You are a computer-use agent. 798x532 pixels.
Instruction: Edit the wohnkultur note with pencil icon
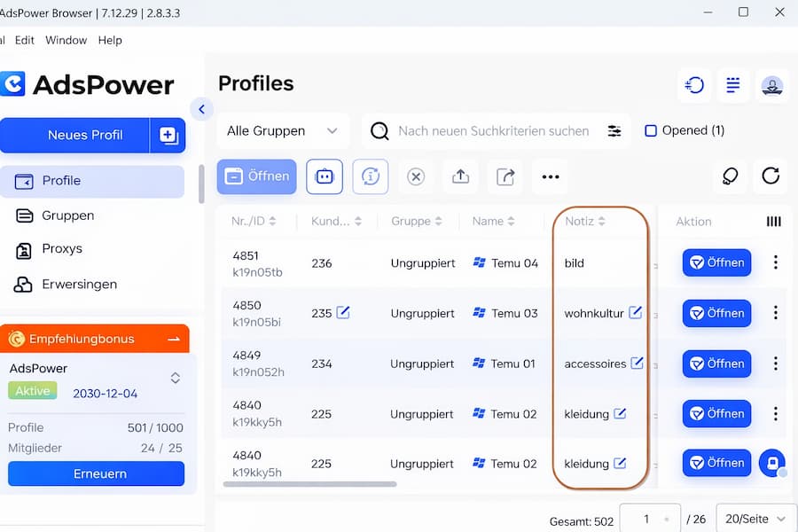636,312
